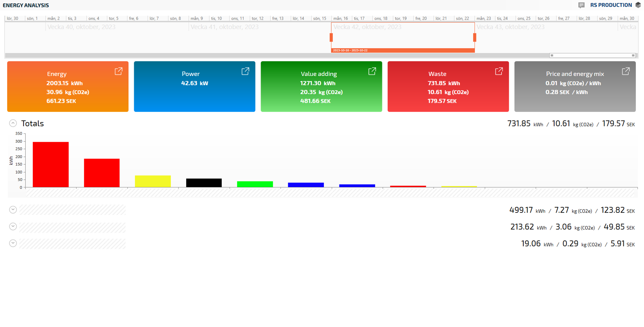Viewport: 644px width, 327px height.
Task: Click the left orange range handle on timeline
Action: (331, 38)
